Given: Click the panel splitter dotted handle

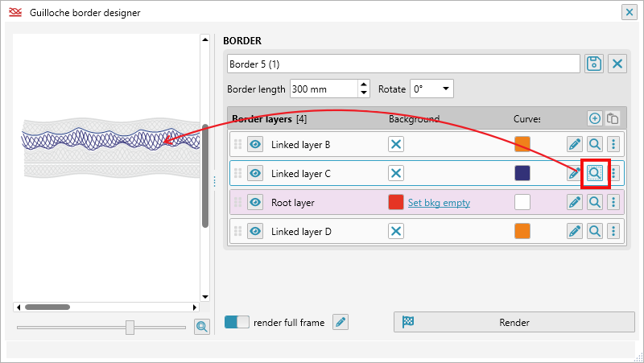Looking at the screenshot, I should point(214,181).
